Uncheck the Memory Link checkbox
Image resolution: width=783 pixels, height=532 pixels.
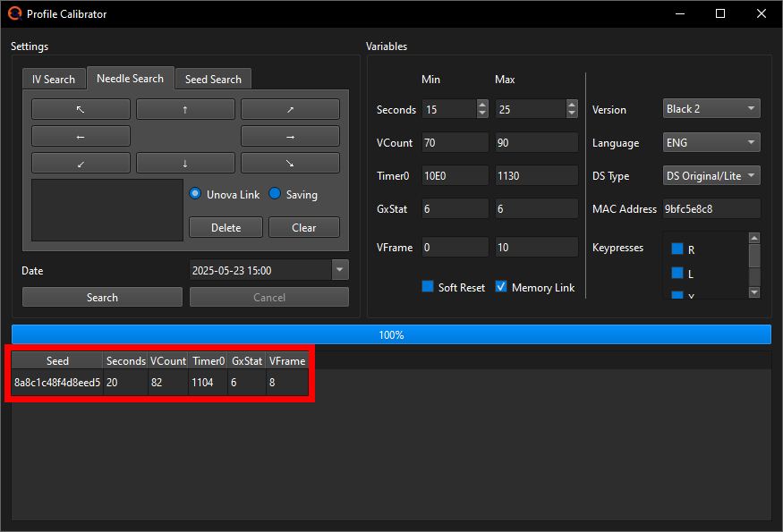(501, 287)
